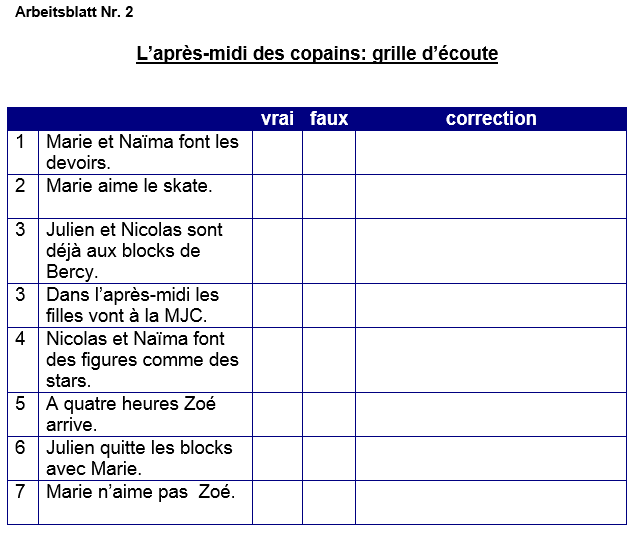Click correction cell for "Marie n'aime pas Zoé"
Screen dimensions: 635x534
(x=491, y=501)
